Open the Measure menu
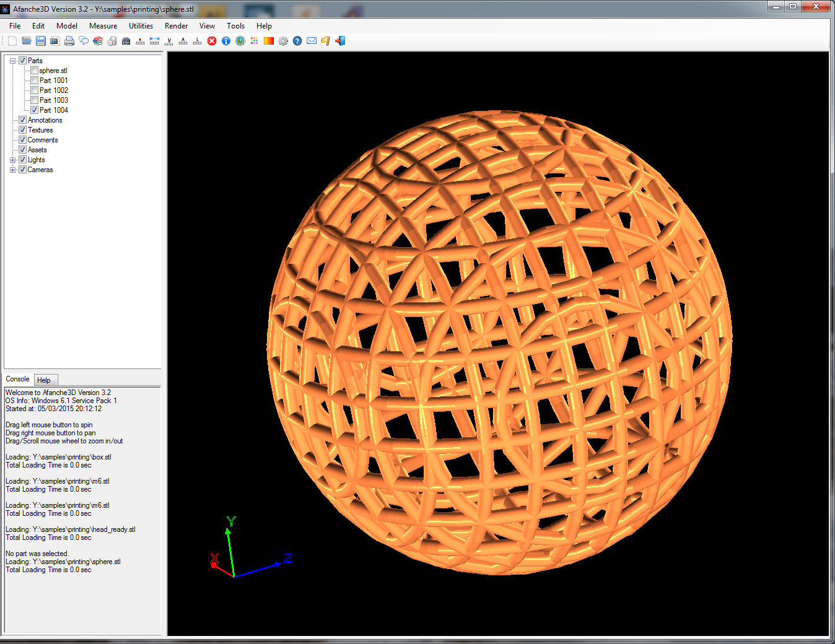Screen dimensions: 835x644 (x=103, y=26)
